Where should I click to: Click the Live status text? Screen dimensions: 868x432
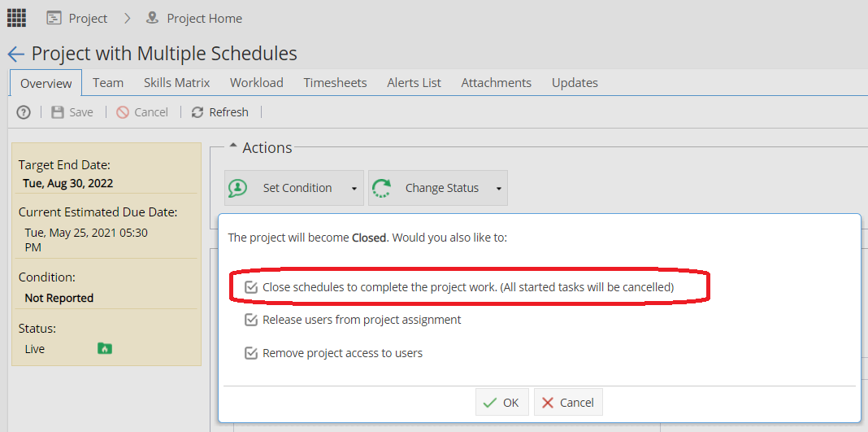[35, 349]
